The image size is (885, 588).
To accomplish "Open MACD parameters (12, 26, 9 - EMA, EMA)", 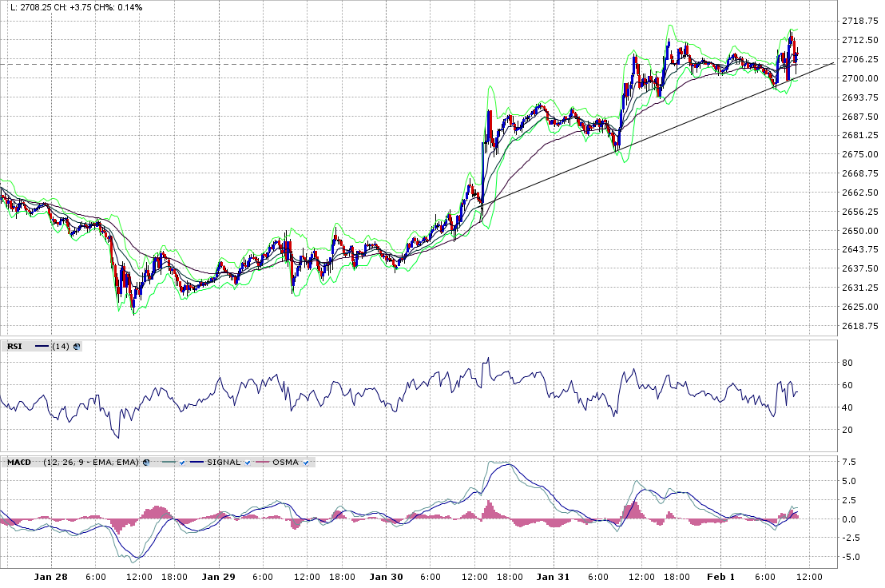I will coord(91,463).
